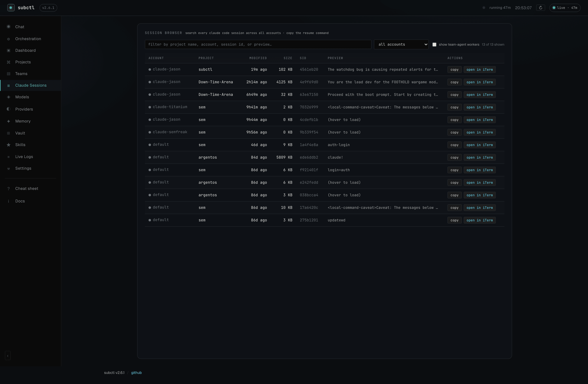The image size is (588, 384).
Task: Click session id 038bcca4
Action: [x=309, y=195]
